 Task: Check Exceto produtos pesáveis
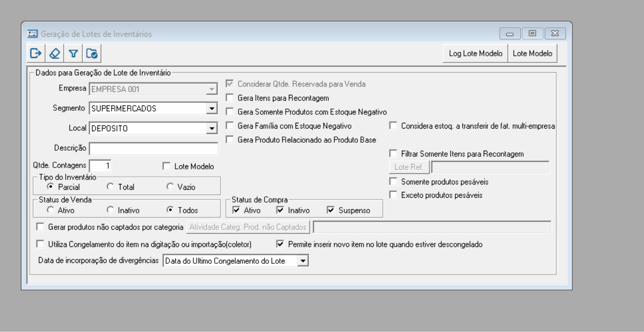tap(393, 195)
